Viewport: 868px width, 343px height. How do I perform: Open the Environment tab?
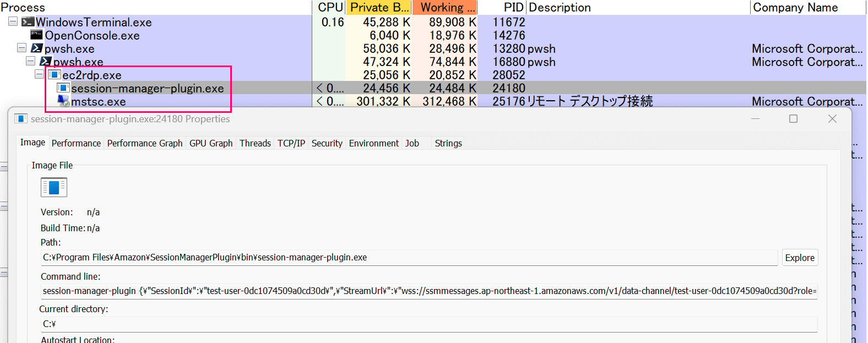(x=374, y=143)
